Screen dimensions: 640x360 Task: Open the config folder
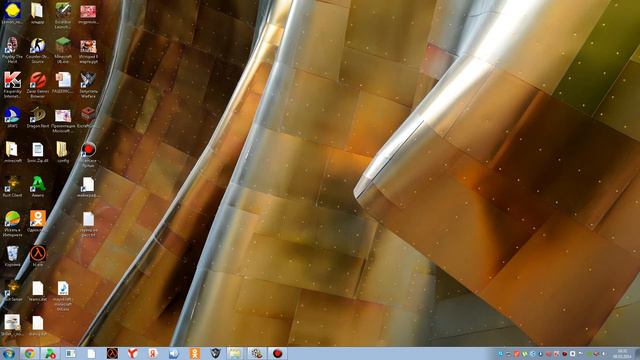(x=63, y=149)
